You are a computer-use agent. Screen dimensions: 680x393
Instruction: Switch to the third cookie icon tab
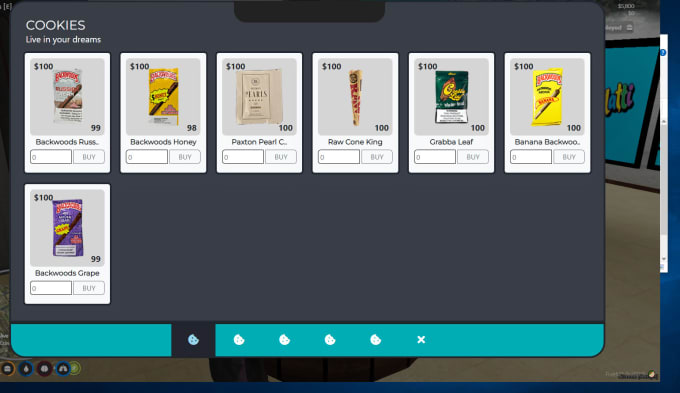point(284,340)
